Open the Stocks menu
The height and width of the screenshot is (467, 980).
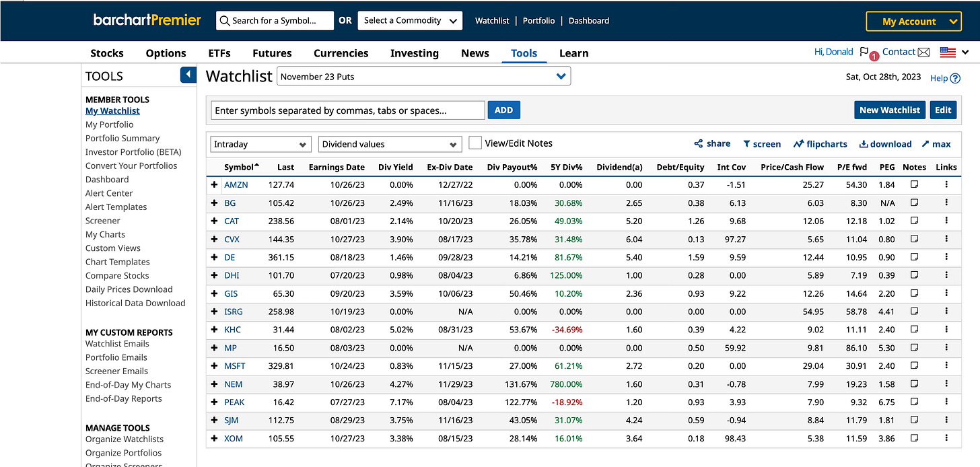click(x=107, y=53)
